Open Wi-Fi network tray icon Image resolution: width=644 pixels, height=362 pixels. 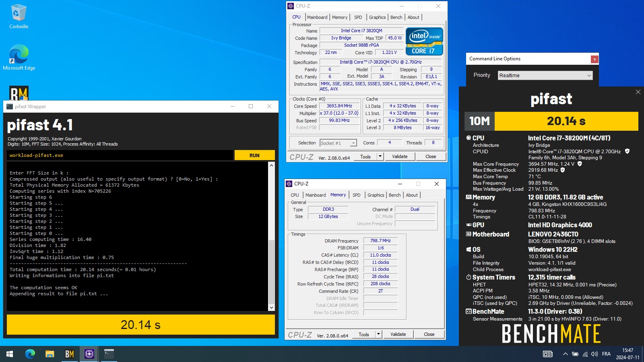tap(585, 354)
